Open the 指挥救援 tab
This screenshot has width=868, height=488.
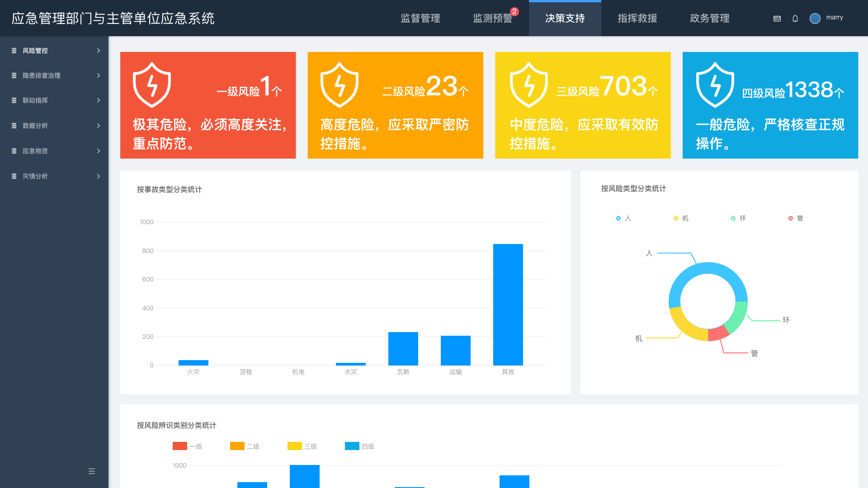click(x=637, y=19)
